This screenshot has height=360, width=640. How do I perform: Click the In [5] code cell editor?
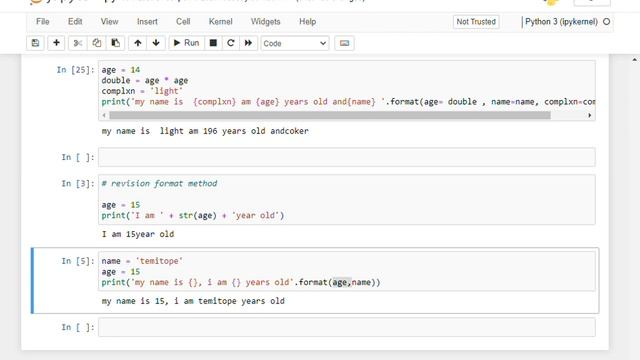pyautogui.click(x=347, y=271)
